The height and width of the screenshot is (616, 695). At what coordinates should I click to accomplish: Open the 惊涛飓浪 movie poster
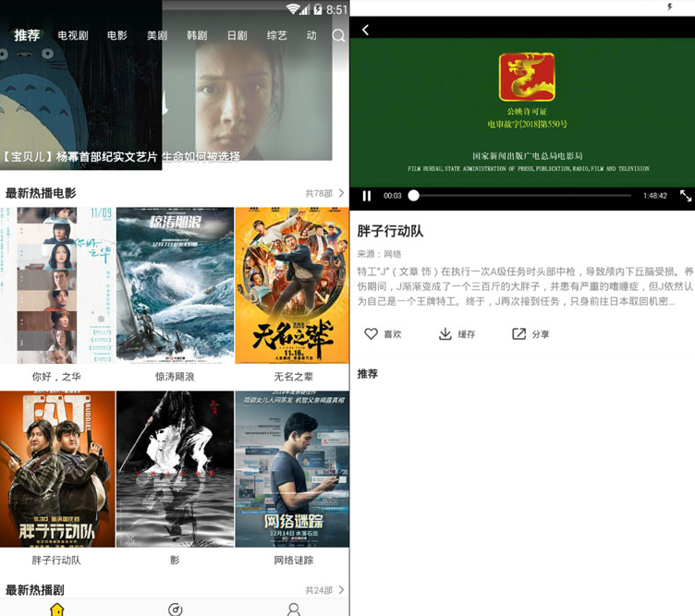pos(175,285)
